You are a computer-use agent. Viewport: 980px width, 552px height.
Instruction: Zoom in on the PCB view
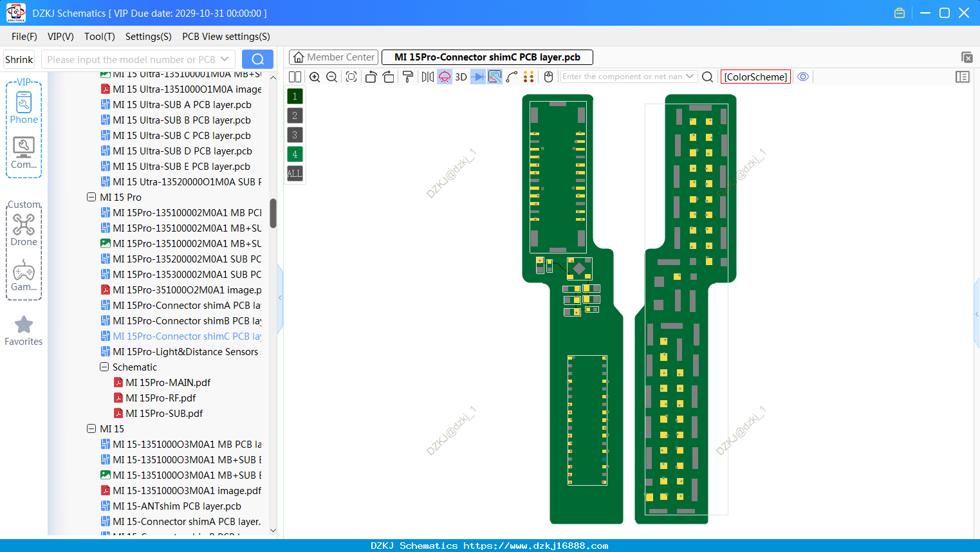point(315,77)
